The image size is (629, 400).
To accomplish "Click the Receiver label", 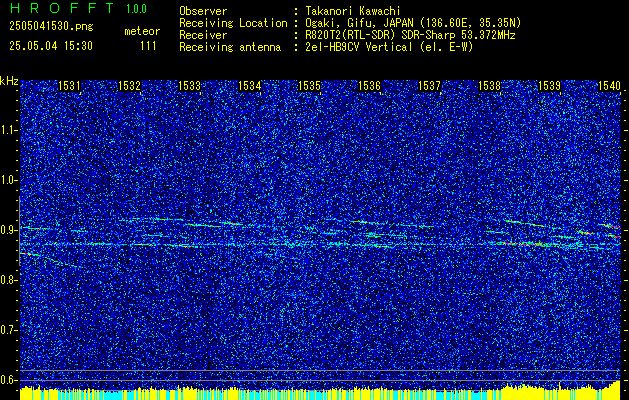I will 203,35.
